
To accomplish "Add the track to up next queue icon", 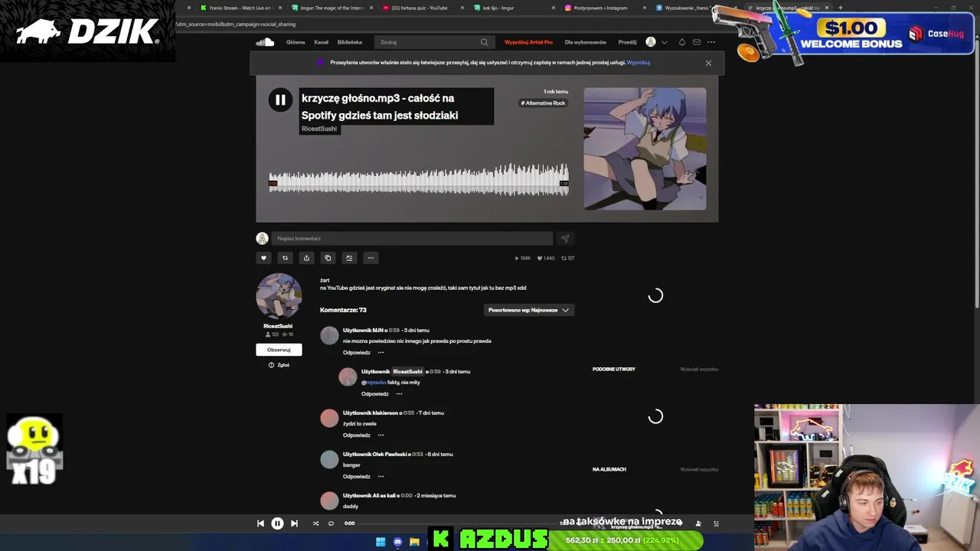I will [349, 258].
